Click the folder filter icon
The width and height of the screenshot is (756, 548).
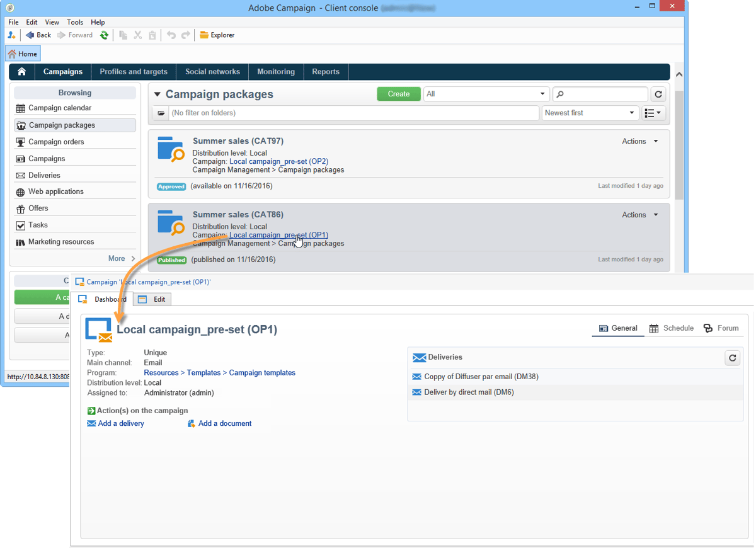coord(161,113)
